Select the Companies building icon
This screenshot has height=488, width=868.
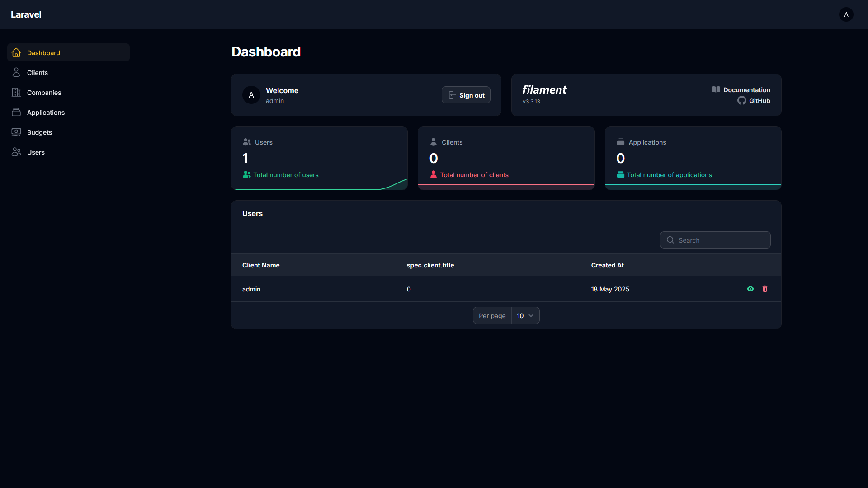(x=16, y=92)
